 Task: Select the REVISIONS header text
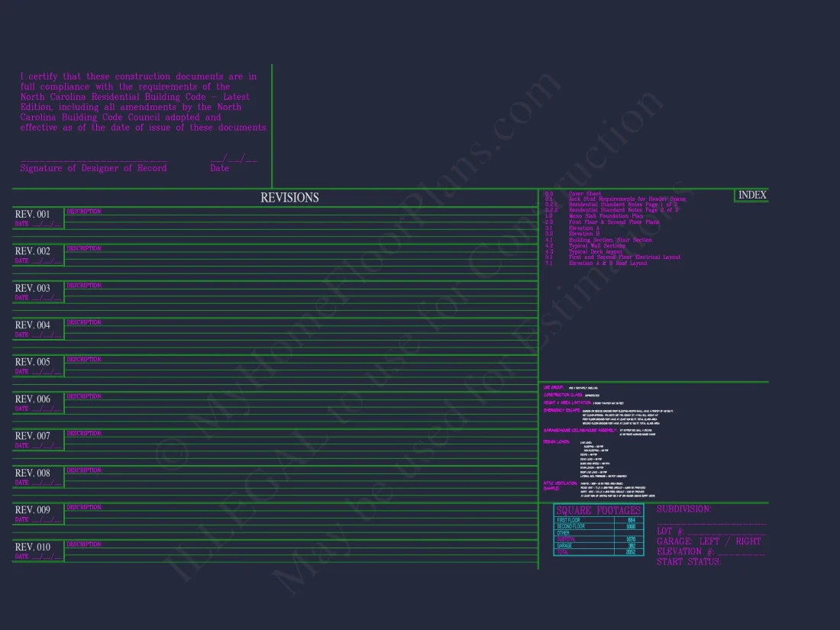tap(289, 198)
